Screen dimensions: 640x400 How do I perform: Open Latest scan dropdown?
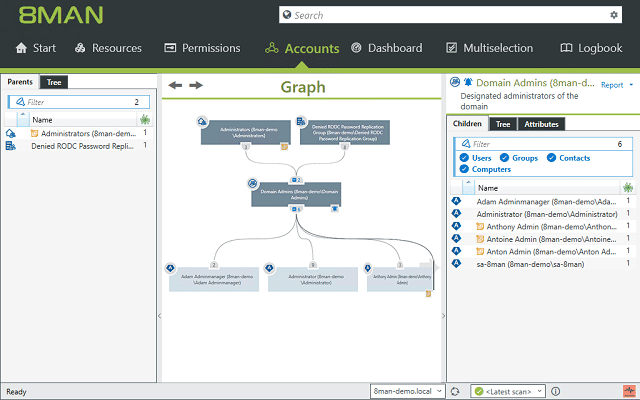pos(508,391)
